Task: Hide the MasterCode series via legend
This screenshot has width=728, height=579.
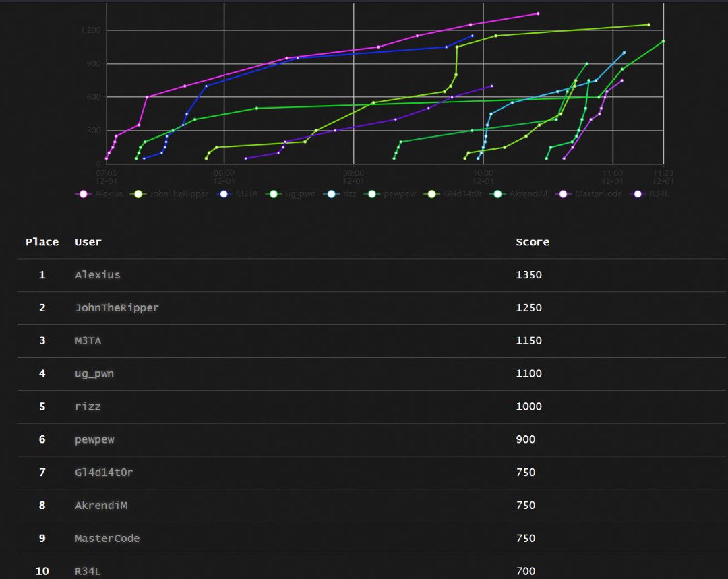Action: tap(588, 193)
